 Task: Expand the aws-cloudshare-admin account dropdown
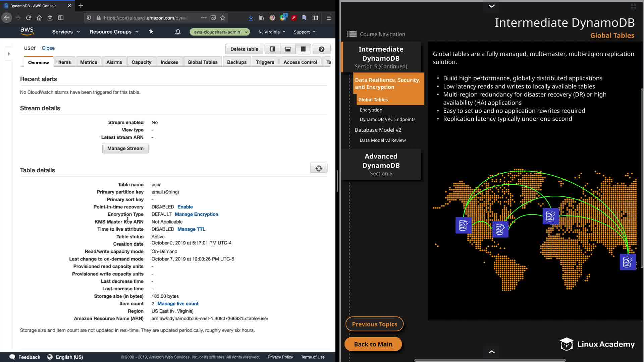click(x=220, y=32)
